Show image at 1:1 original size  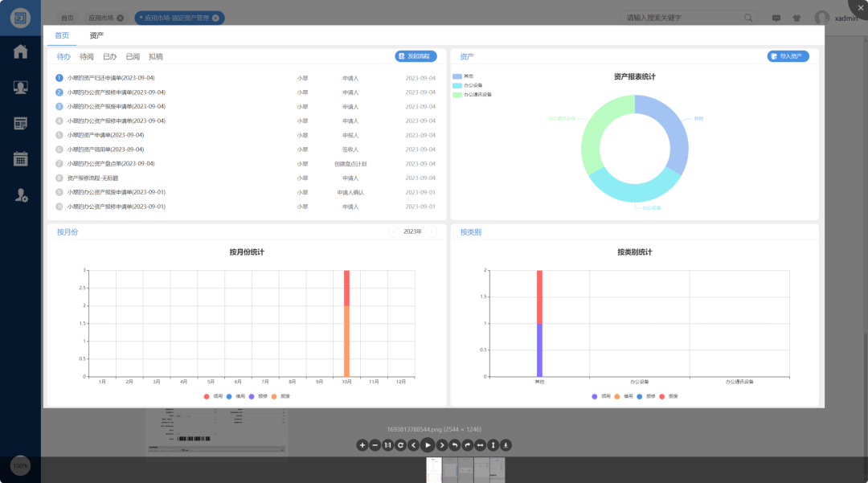pos(388,444)
